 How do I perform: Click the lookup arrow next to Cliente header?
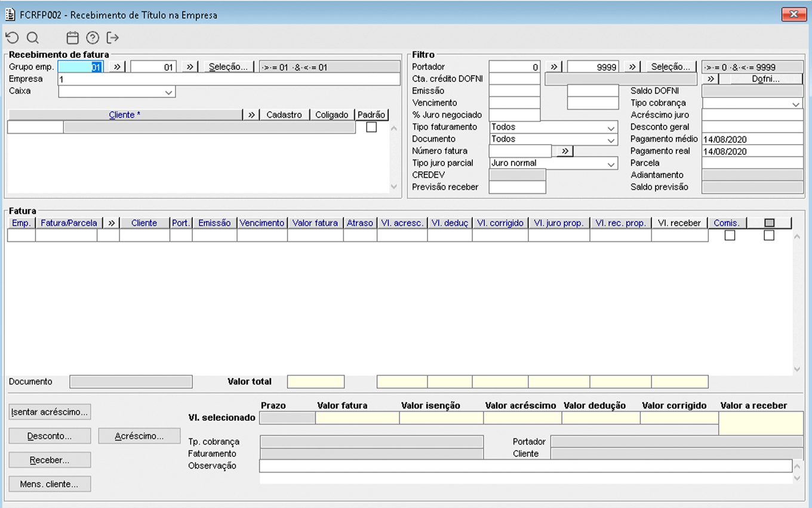(251, 115)
